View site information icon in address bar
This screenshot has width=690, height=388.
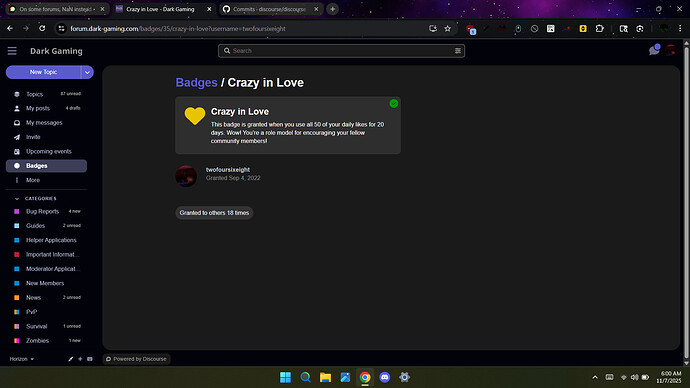(x=62, y=29)
